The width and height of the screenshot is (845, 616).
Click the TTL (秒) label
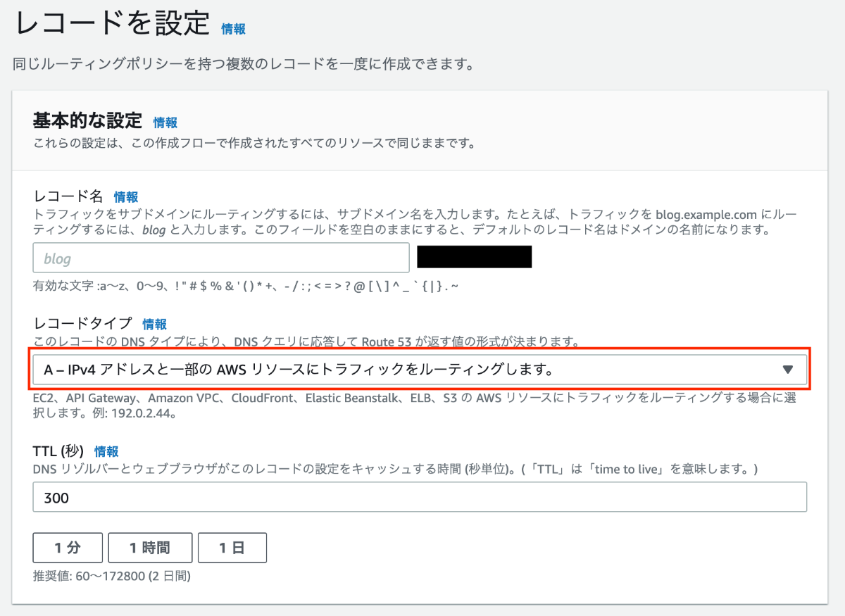(58, 451)
